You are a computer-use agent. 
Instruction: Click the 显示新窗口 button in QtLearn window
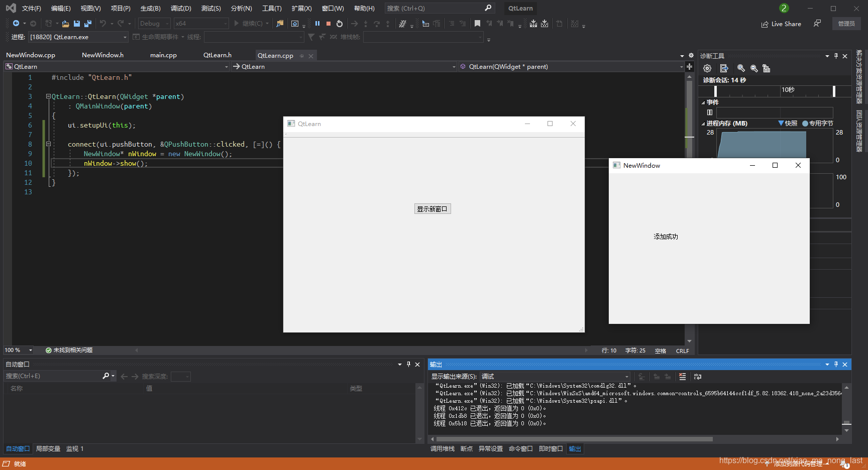[x=432, y=209]
